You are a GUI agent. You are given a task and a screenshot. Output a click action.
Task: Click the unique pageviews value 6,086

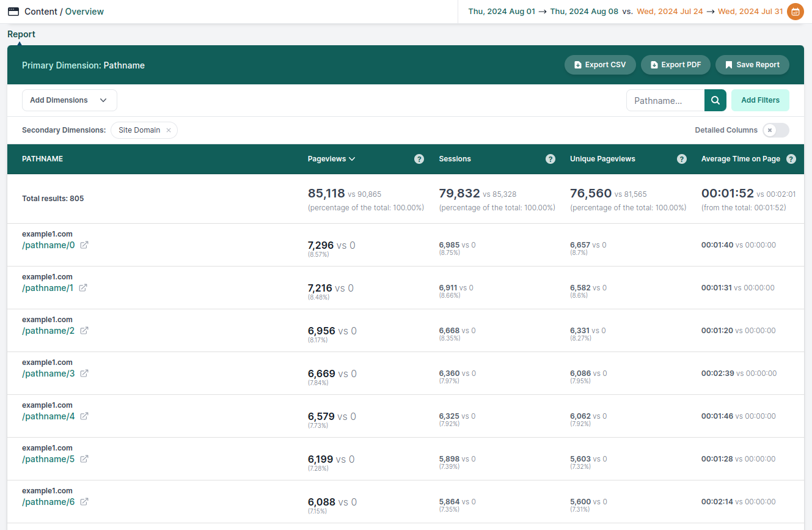[580, 374]
